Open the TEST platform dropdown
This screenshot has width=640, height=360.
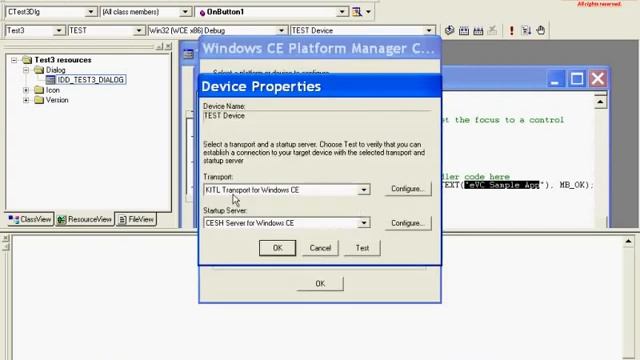click(139, 30)
